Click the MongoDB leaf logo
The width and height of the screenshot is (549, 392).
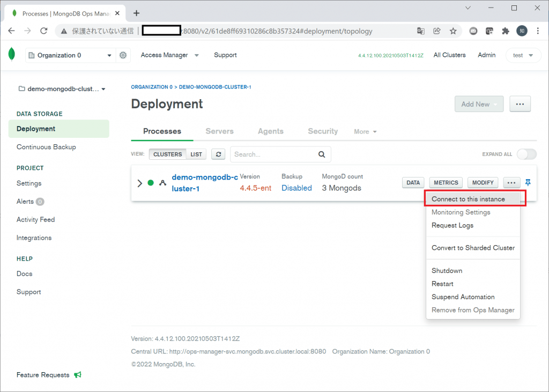click(11, 55)
